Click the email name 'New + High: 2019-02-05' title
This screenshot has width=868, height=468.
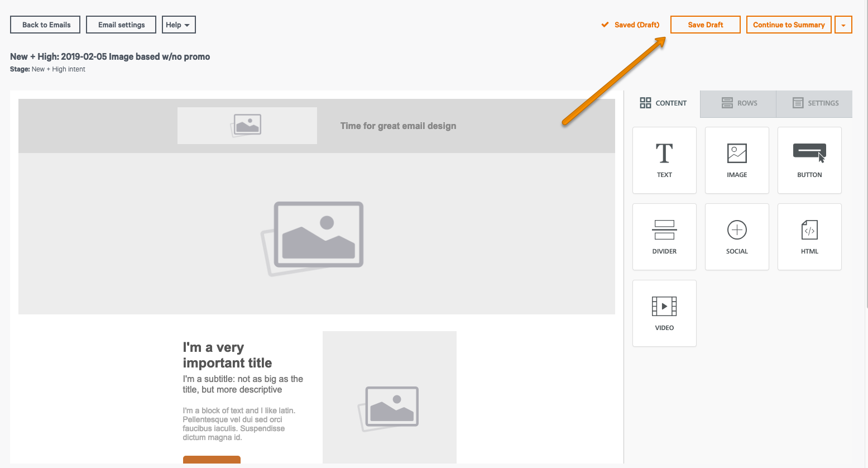click(110, 56)
